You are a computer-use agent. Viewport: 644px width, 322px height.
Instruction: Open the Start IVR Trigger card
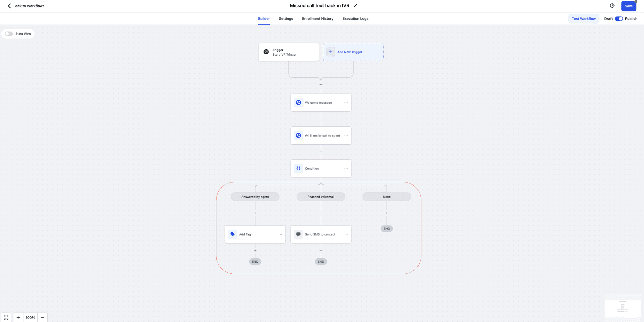(289, 52)
